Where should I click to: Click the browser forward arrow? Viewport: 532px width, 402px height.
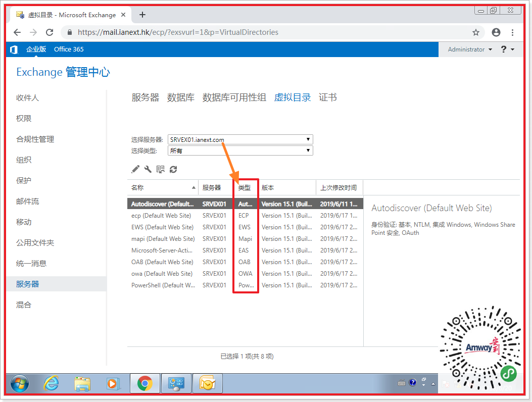[x=33, y=32]
